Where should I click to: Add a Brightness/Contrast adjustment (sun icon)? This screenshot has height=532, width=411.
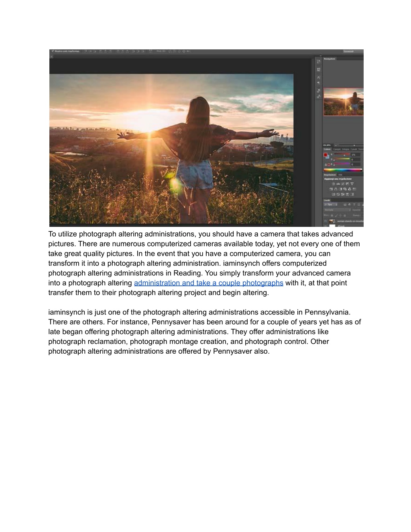(333, 183)
